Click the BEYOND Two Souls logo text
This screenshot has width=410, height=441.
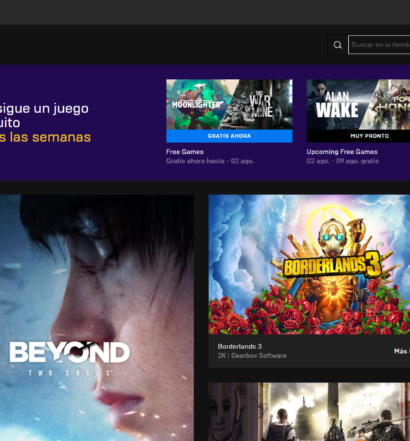tap(69, 358)
